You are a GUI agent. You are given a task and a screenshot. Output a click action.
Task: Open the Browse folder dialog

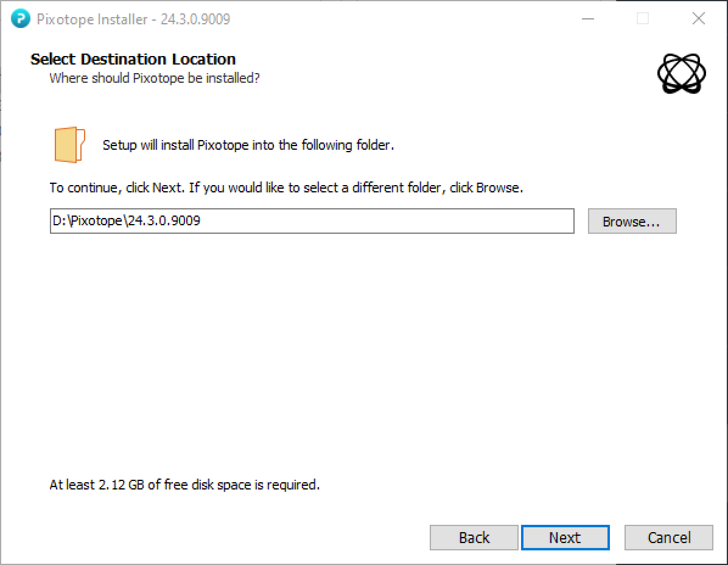click(x=631, y=222)
